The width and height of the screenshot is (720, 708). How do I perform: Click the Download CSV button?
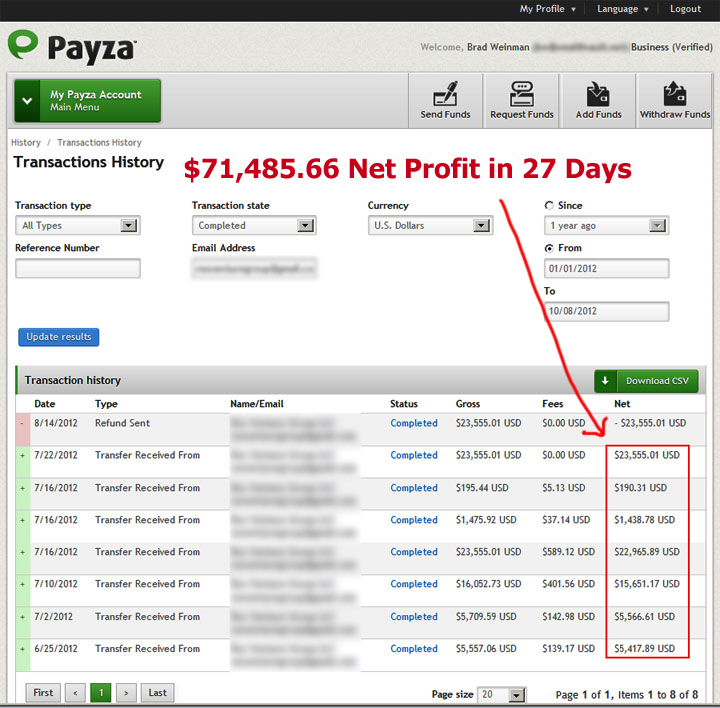(x=646, y=381)
